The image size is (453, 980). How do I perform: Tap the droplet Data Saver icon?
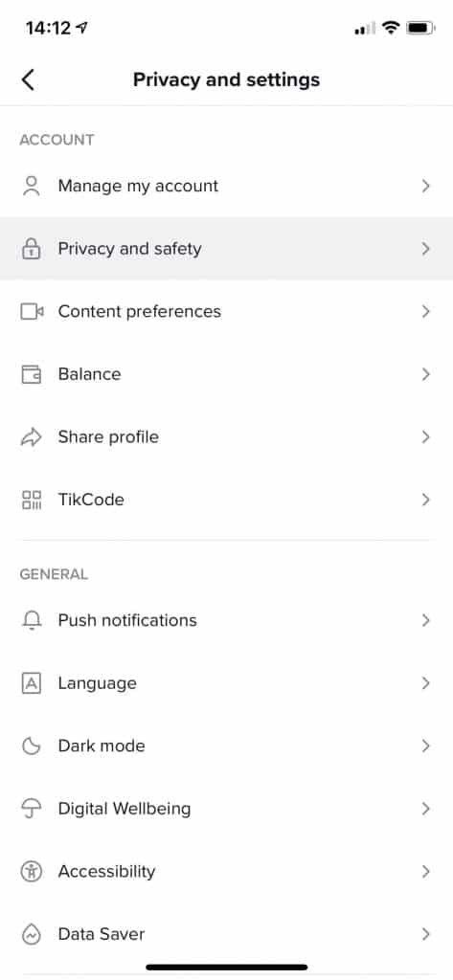coord(32,934)
